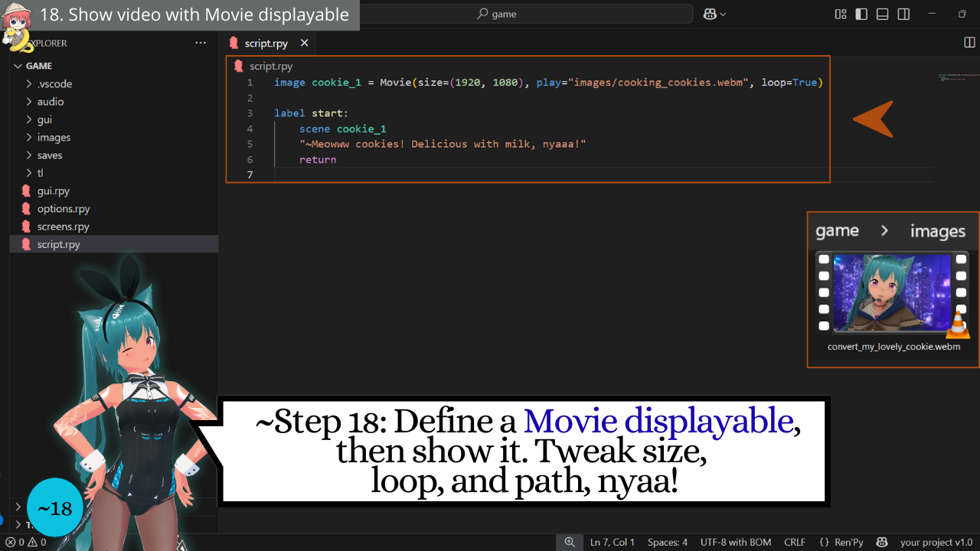
Task: Open gui.rpy in the Explorer
Action: 53,191
